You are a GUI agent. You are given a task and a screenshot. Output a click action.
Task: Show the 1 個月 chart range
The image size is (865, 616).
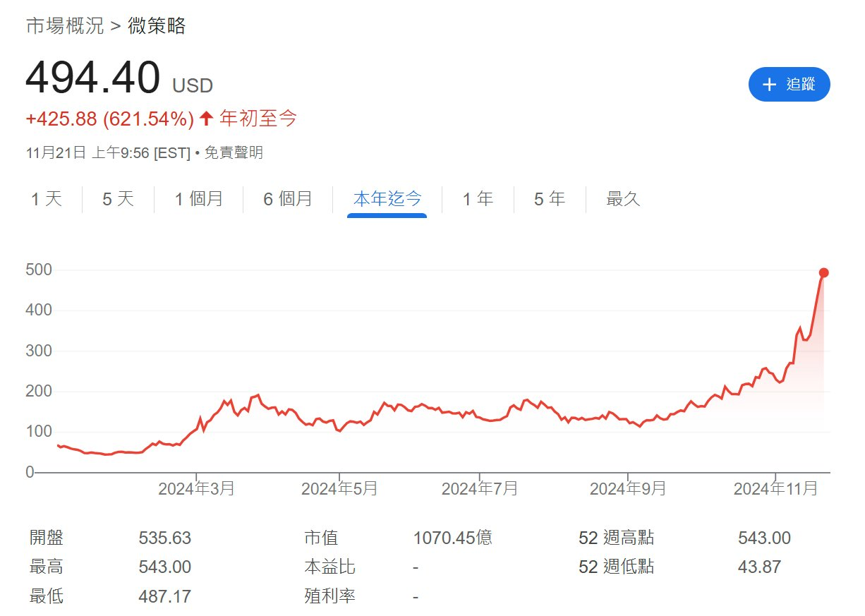(199, 199)
